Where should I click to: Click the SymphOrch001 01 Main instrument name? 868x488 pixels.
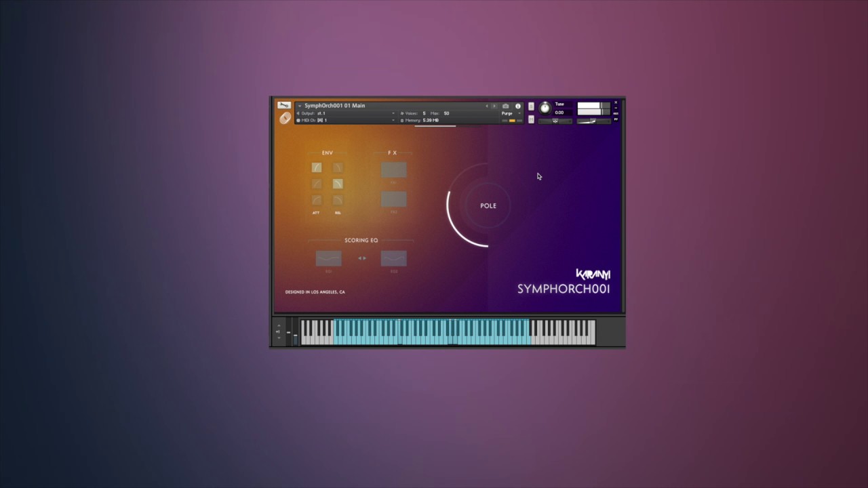334,106
